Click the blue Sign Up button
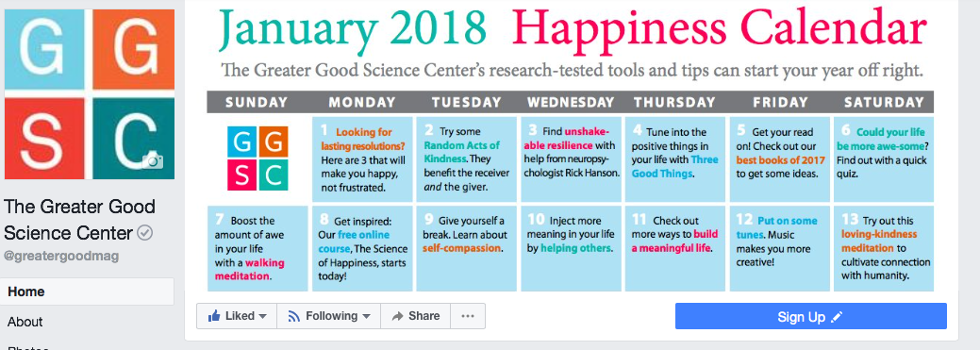 810,316
